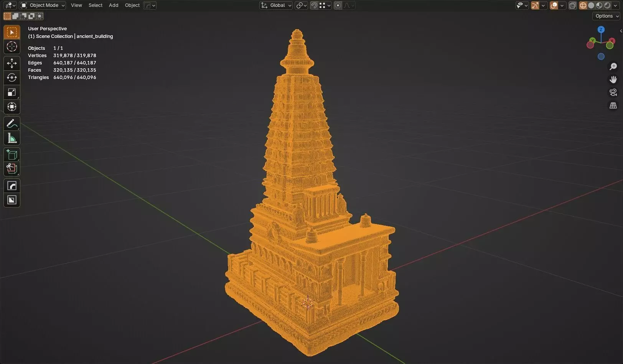This screenshot has height=364, width=623.
Task: Open the View menu
Action: [76, 5]
